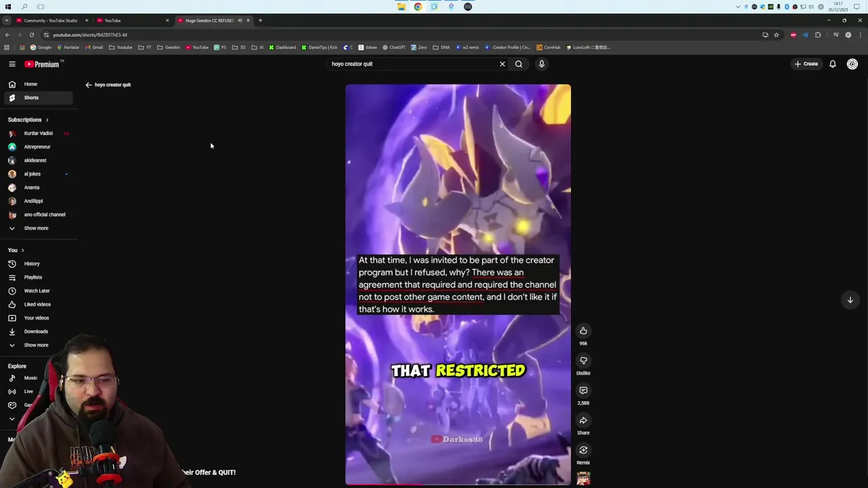Open the Chrome three-dot menu

(860, 35)
